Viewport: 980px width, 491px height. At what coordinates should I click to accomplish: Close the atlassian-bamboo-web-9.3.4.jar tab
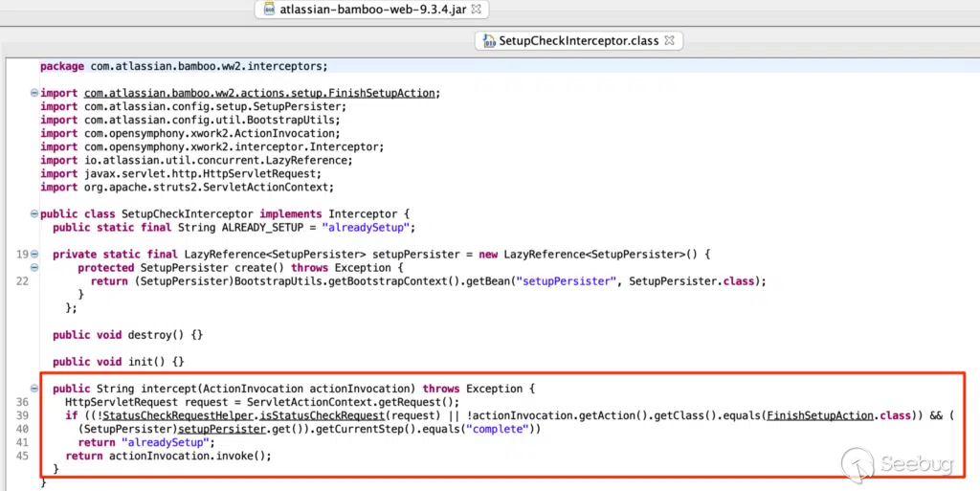pos(477,10)
